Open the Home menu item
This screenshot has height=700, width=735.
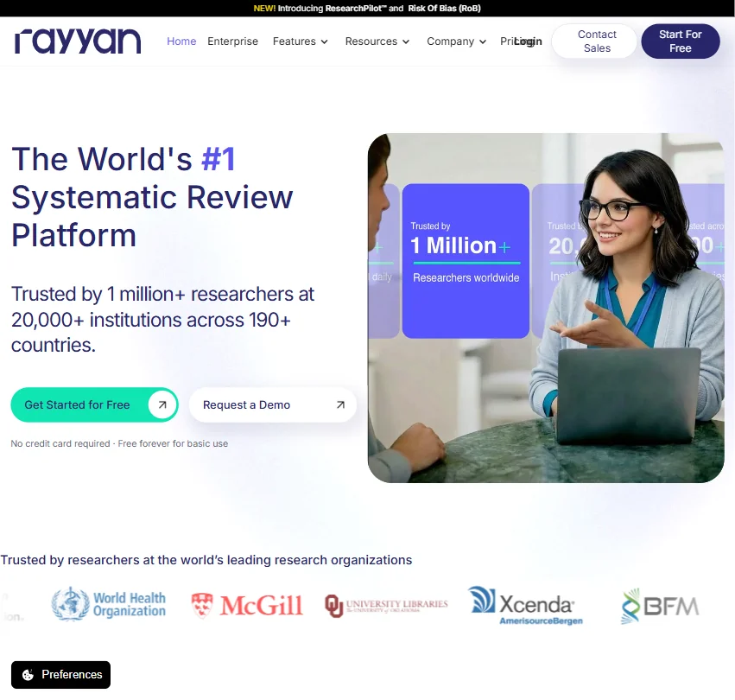[x=181, y=41]
